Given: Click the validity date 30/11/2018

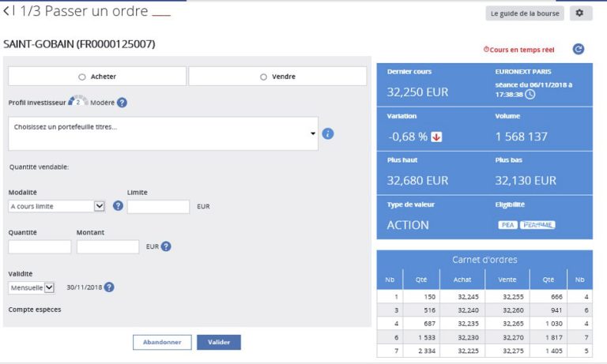Looking at the screenshot, I should [x=84, y=287].
